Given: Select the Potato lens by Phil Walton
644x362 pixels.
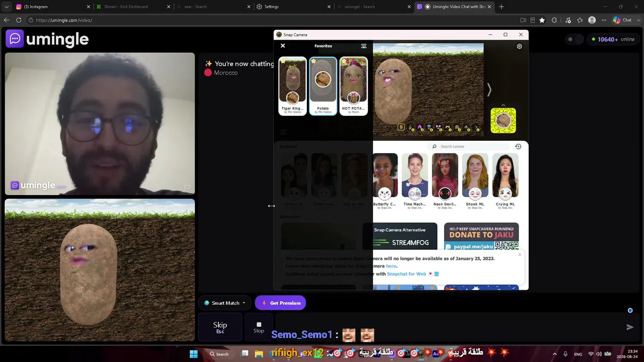Looking at the screenshot, I should [323, 86].
